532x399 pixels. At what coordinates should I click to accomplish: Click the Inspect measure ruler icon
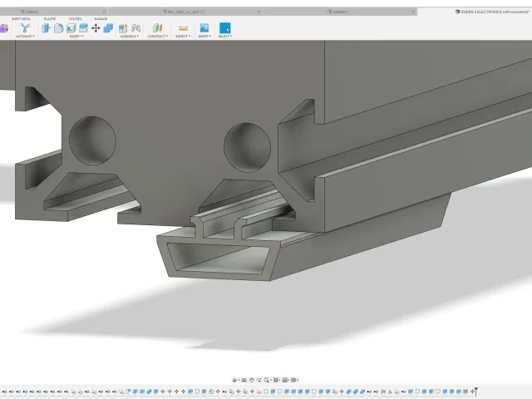(183, 28)
